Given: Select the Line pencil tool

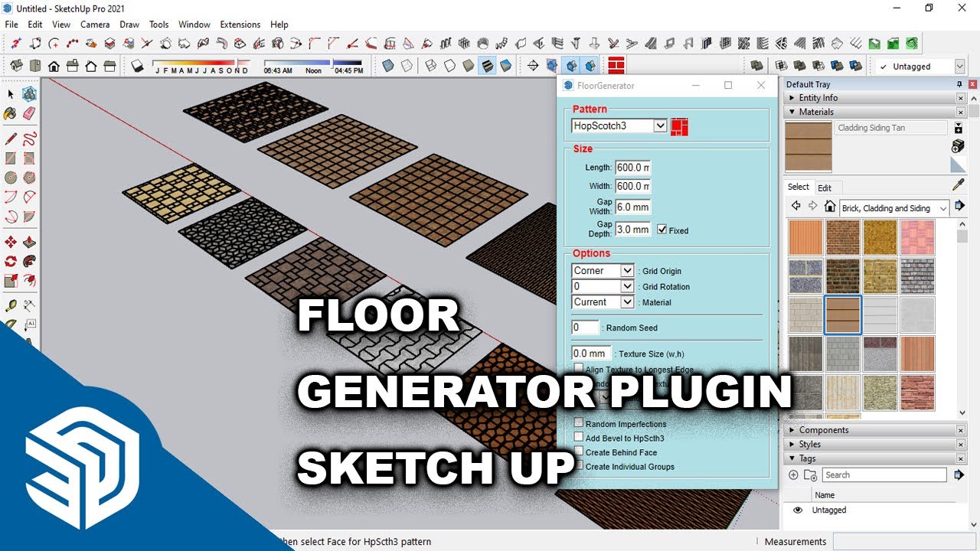Looking at the screenshot, I should pos(11,139).
